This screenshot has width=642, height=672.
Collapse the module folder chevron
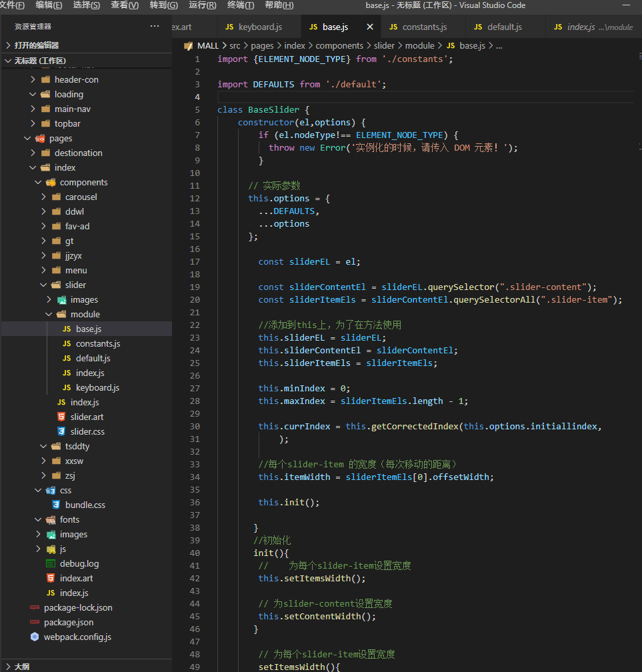click(x=49, y=314)
